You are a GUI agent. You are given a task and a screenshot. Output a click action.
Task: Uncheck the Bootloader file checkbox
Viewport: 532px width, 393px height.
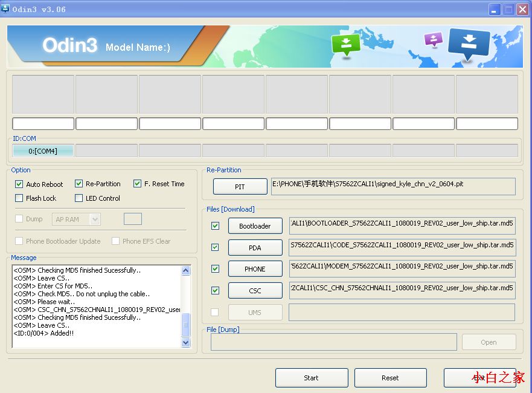215,226
